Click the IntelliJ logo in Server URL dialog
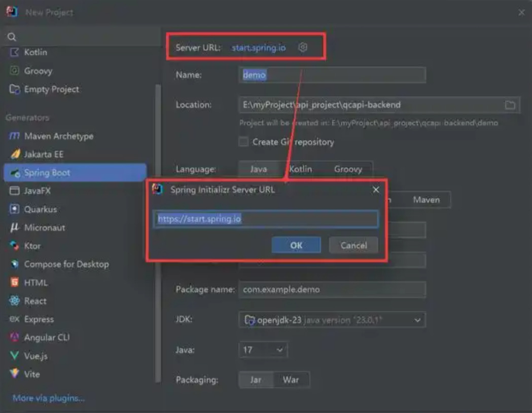Image resolution: width=532 pixels, height=413 pixels. 157,189
